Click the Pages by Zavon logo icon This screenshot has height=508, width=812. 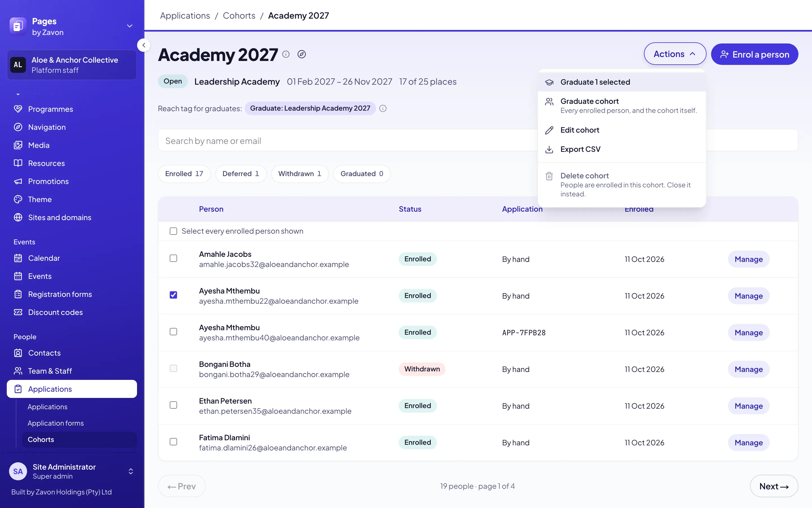click(18, 26)
